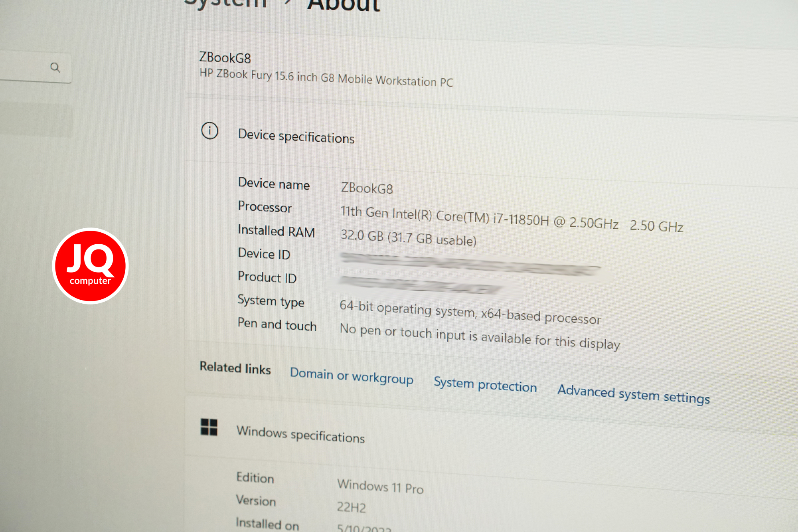This screenshot has height=532, width=798.
Task: Open Advanced system settings link
Action: click(x=634, y=395)
